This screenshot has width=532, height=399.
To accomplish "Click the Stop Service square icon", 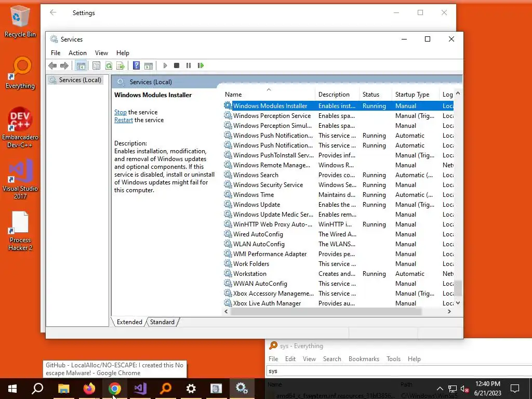I will tap(177, 65).
